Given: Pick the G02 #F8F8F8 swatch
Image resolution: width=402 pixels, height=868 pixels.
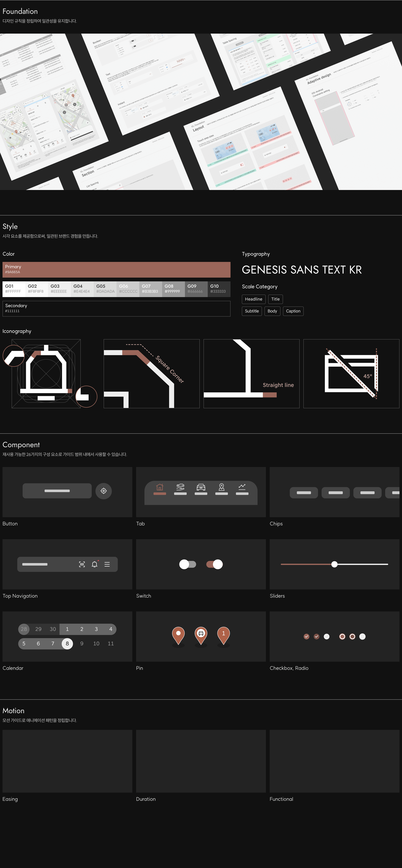Looking at the screenshot, I should pos(37,289).
